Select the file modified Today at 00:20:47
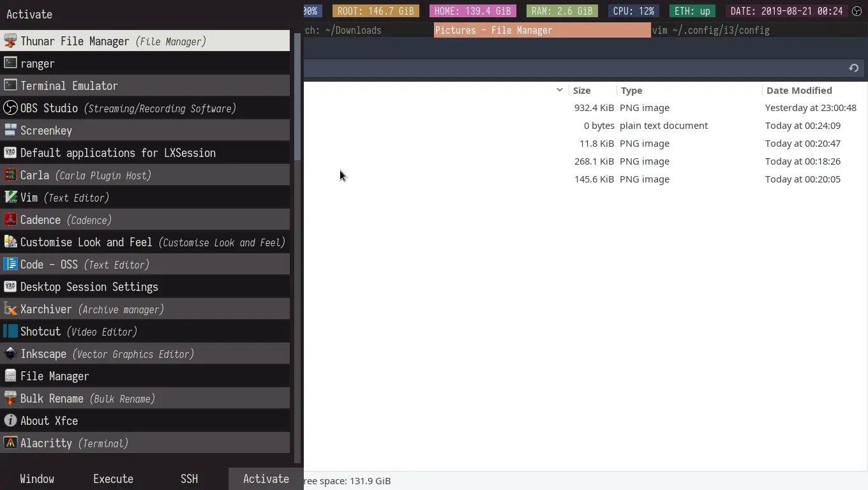Image resolution: width=868 pixels, height=490 pixels. (586, 143)
